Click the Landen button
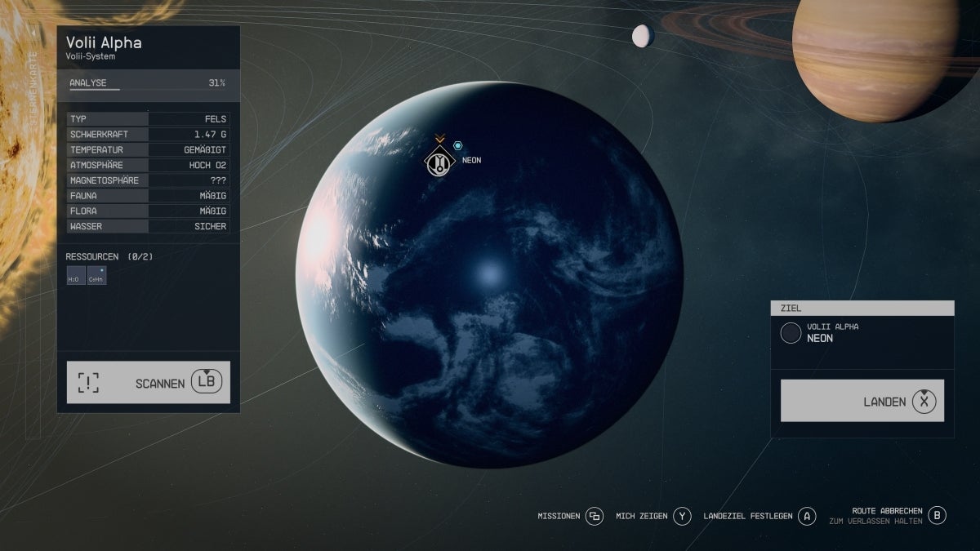Viewport: 980px width, 551px height. [862, 401]
